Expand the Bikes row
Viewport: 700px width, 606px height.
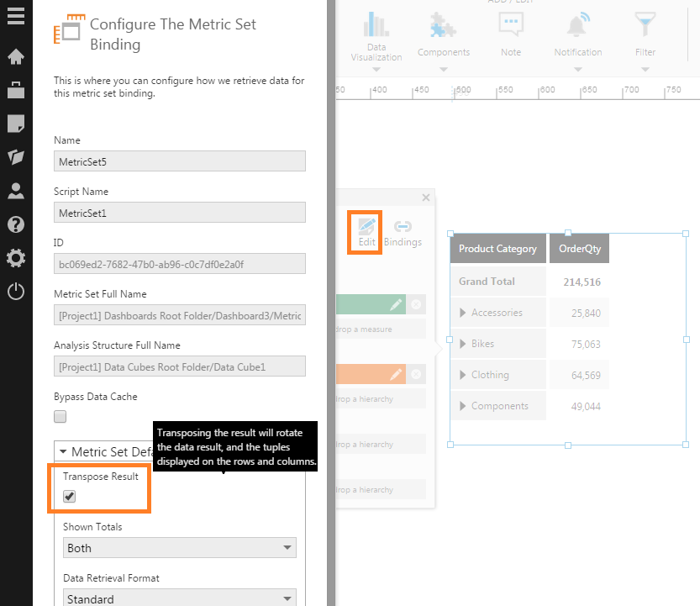[x=462, y=344]
